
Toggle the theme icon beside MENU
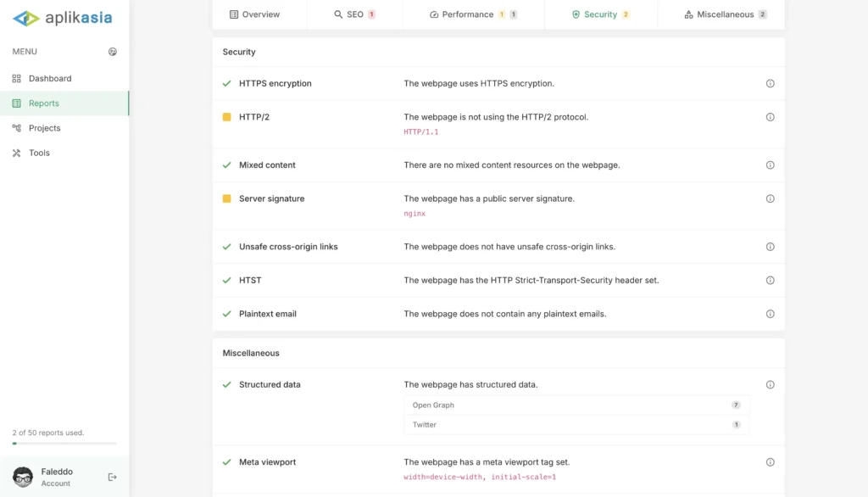[x=113, y=52]
